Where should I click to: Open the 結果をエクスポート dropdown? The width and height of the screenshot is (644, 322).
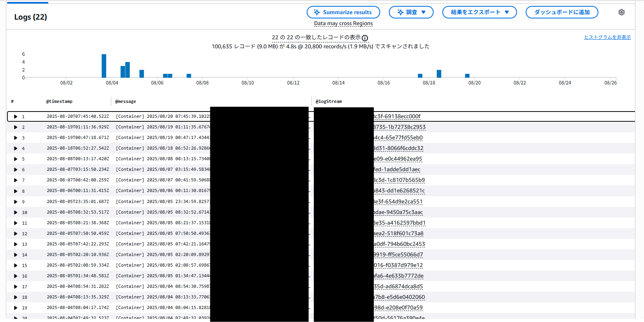pyautogui.click(x=479, y=12)
